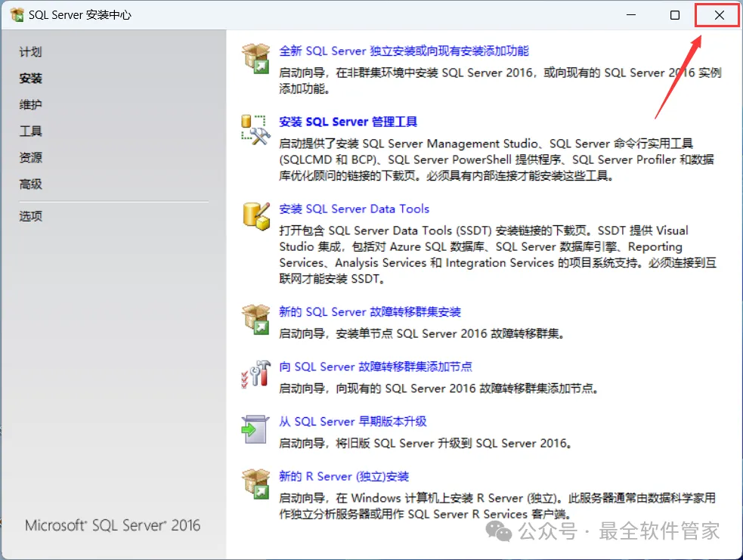Click the new standalone SQL Server installation box icon
Screen dimensions: 743x560
point(256,58)
